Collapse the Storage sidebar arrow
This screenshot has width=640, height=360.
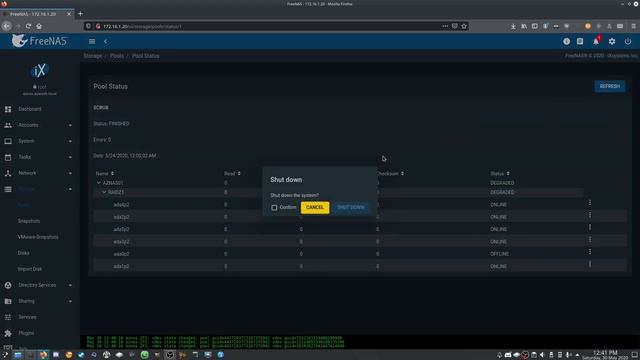coord(70,189)
